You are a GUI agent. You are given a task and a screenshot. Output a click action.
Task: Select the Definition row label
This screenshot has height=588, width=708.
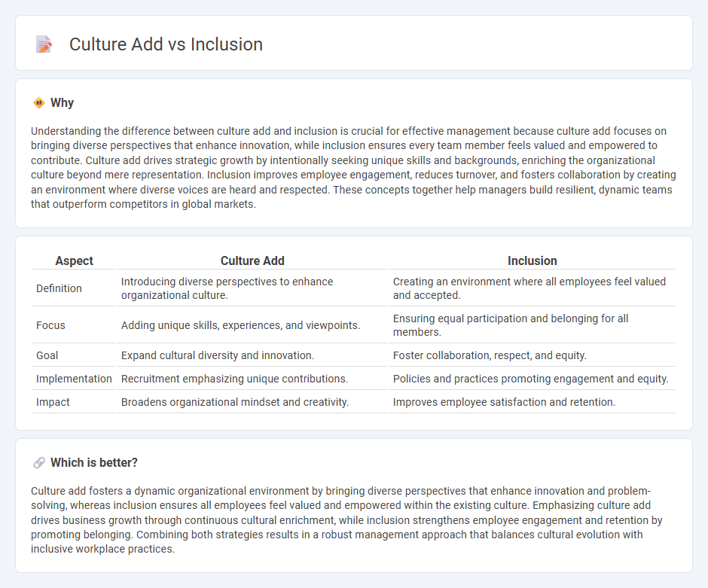point(60,288)
